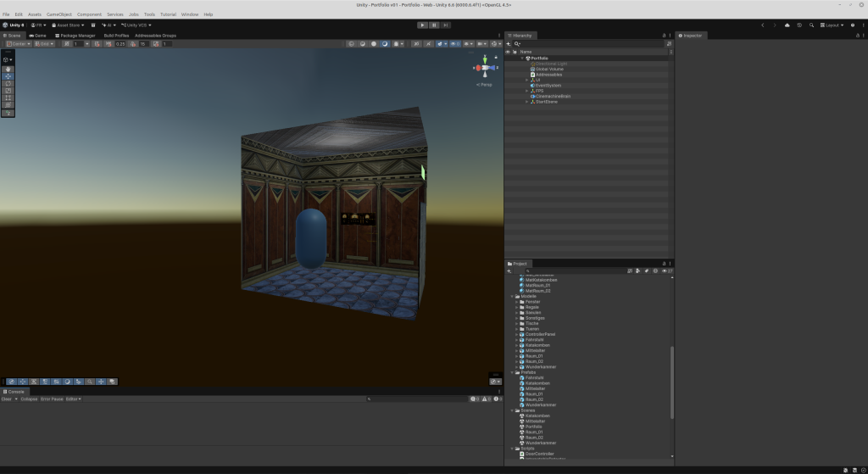The width and height of the screenshot is (868, 474).
Task: Toggle Console Error Pause button
Action: click(x=52, y=399)
